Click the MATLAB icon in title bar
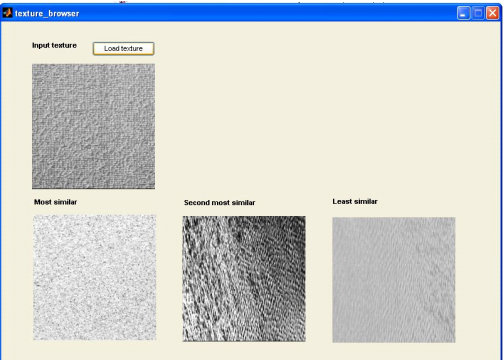Image resolution: width=504 pixels, height=360 pixels. click(7, 13)
